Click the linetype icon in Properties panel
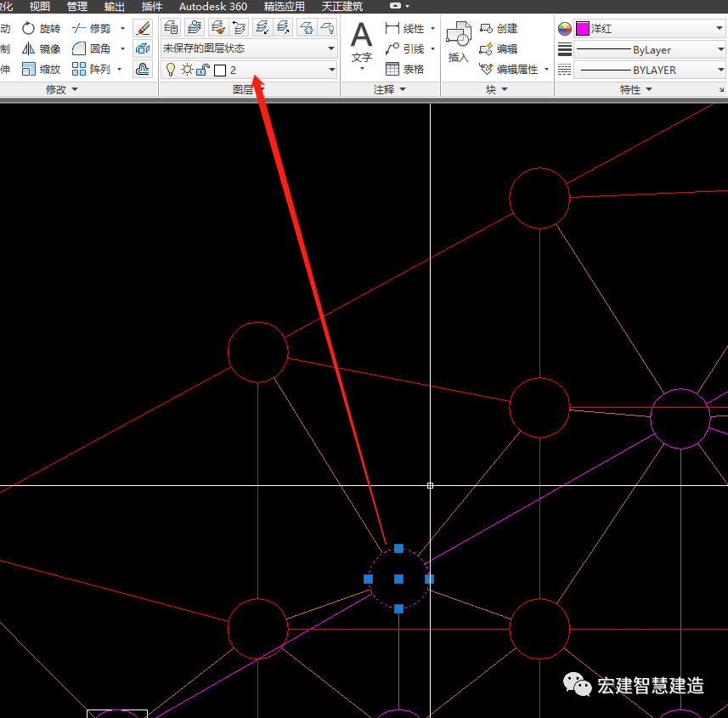The width and height of the screenshot is (728, 718). pos(565,70)
